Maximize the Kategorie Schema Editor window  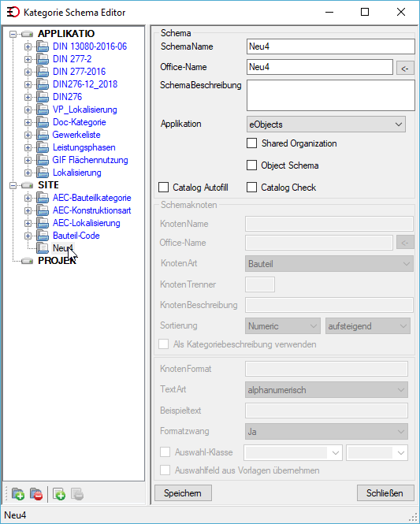365,12
